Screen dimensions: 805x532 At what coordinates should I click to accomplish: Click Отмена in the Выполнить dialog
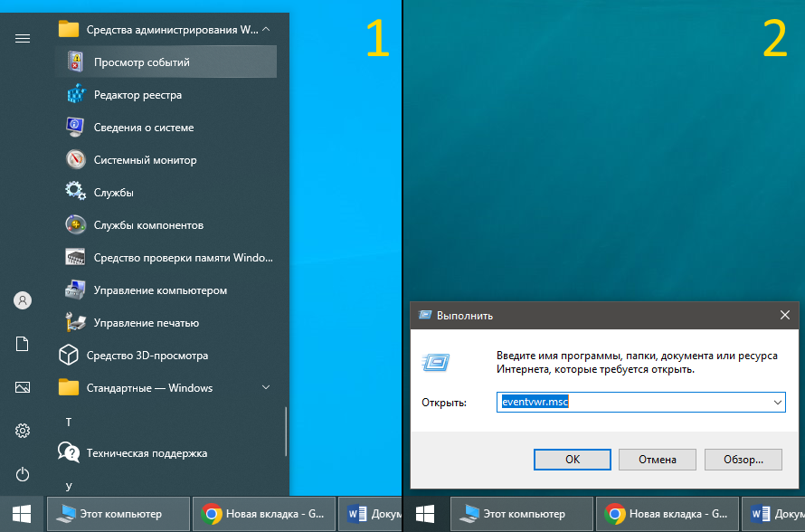click(x=658, y=459)
